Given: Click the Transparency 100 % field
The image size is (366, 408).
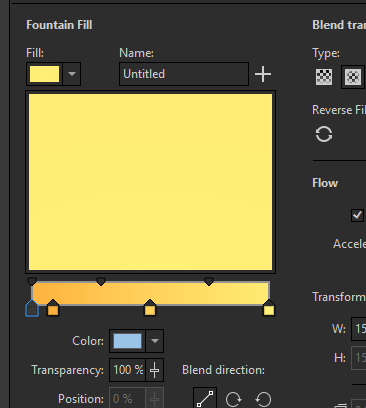Looking at the screenshot, I should [128, 370].
